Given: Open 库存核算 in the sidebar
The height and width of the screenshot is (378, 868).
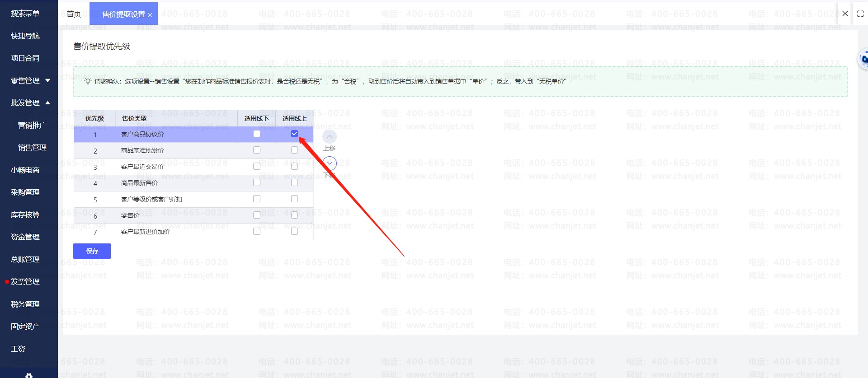Looking at the screenshot, I should (x=25, y=215).
